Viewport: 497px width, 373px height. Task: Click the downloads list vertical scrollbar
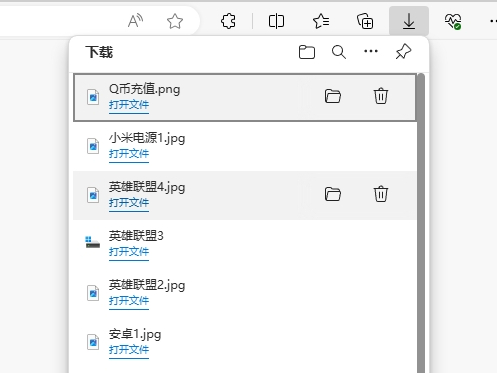(x=421, y=223)
